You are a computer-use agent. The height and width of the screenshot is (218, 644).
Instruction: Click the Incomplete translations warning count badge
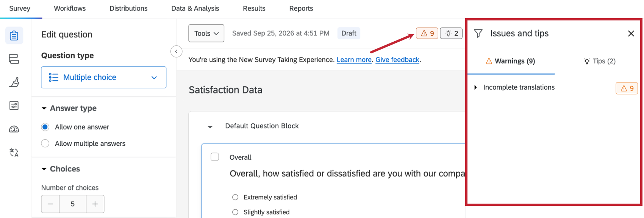coord(627,88)
